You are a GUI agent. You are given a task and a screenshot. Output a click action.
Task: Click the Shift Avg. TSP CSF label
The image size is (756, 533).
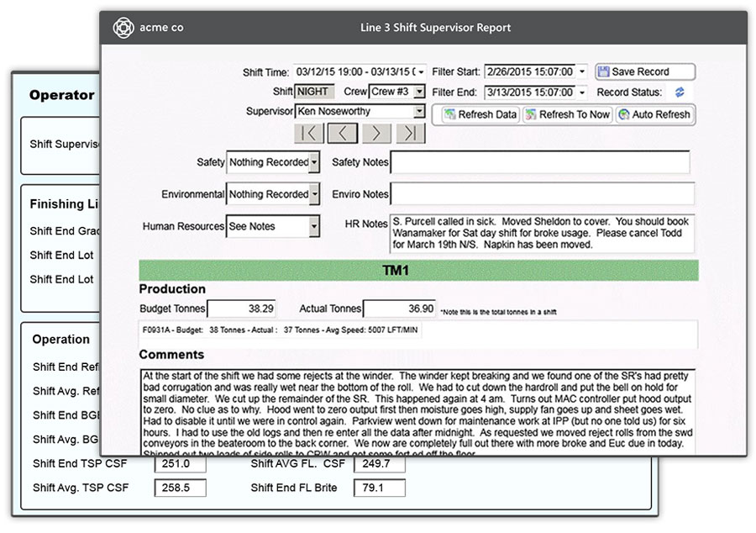(x=81, y=488)
